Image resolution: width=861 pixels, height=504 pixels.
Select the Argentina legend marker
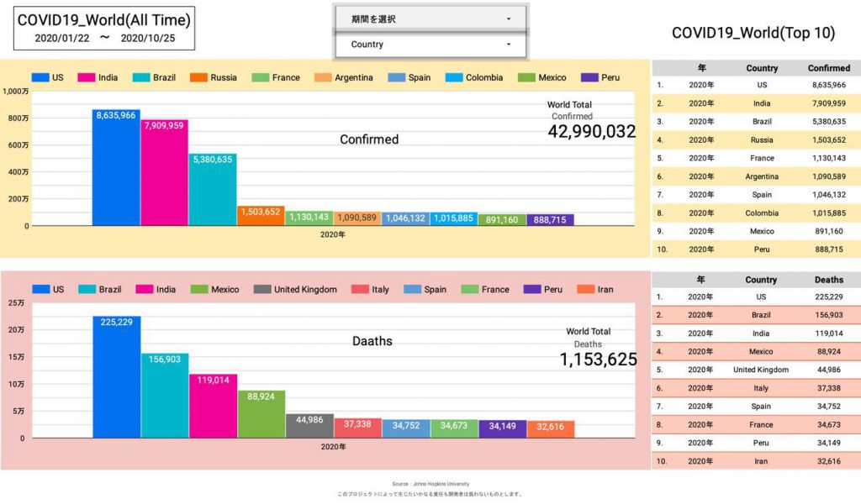[x=323, y=77]
